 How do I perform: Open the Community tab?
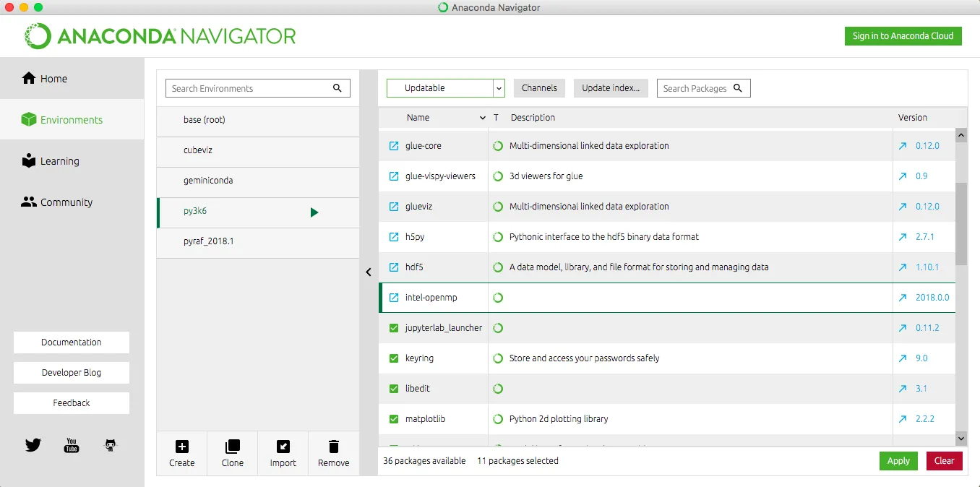[72, 202]
